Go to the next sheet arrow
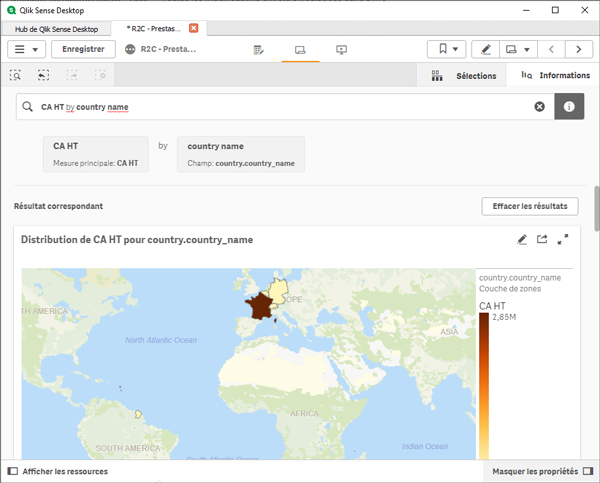Screen dimensions: 600x483 [579, 49]
